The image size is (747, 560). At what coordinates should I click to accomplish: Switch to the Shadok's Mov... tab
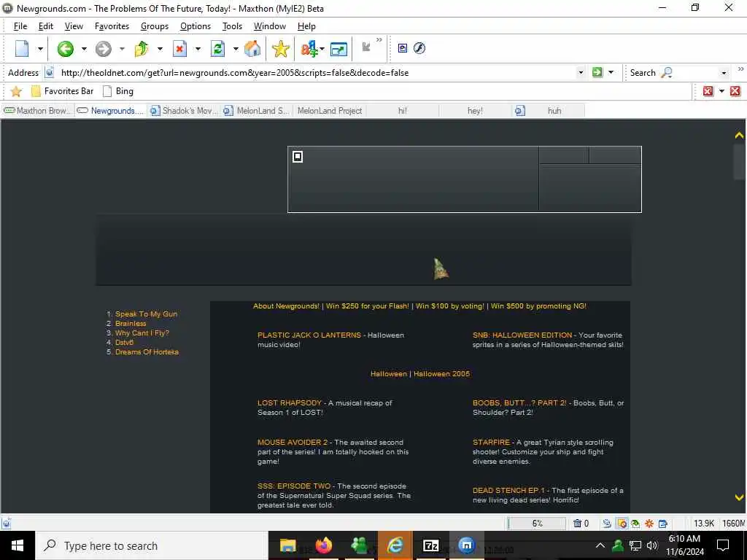[x=184, y=111]
